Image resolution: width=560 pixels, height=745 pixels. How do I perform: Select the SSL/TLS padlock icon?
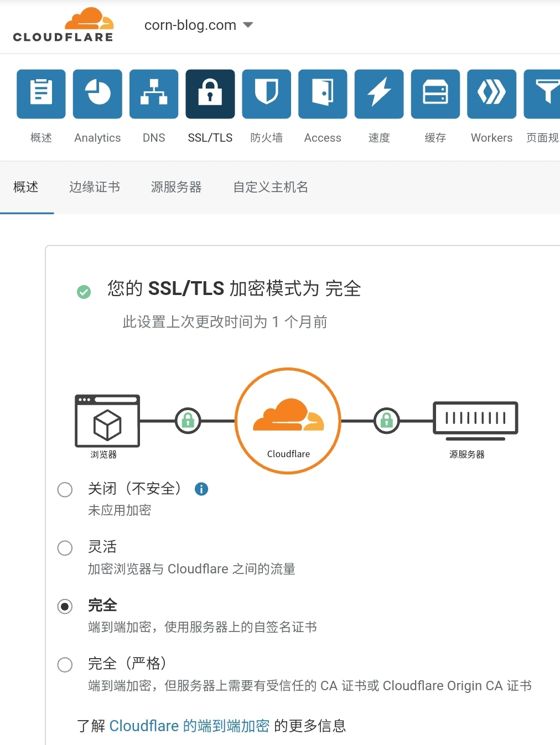[210, 94]
